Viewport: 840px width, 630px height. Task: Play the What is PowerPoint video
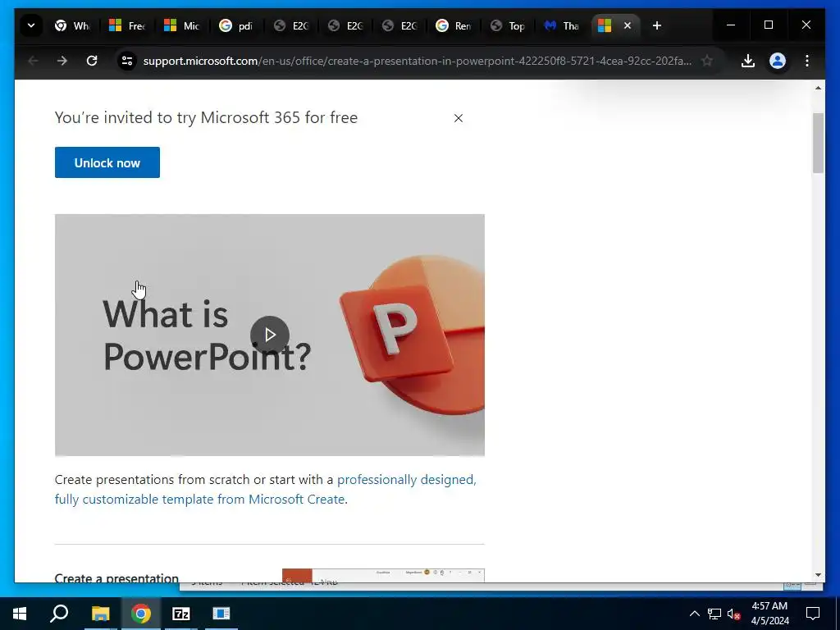[x=269, y=336]
